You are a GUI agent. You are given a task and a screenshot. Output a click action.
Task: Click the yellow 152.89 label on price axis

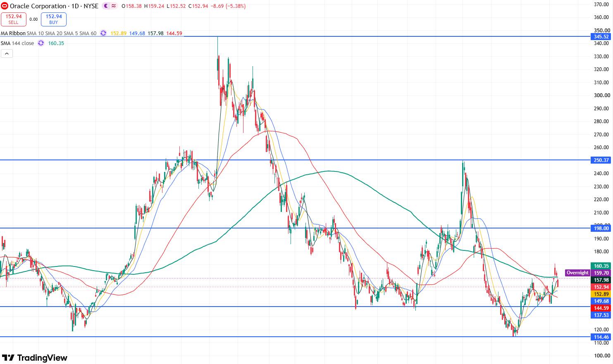coord(601,294)
